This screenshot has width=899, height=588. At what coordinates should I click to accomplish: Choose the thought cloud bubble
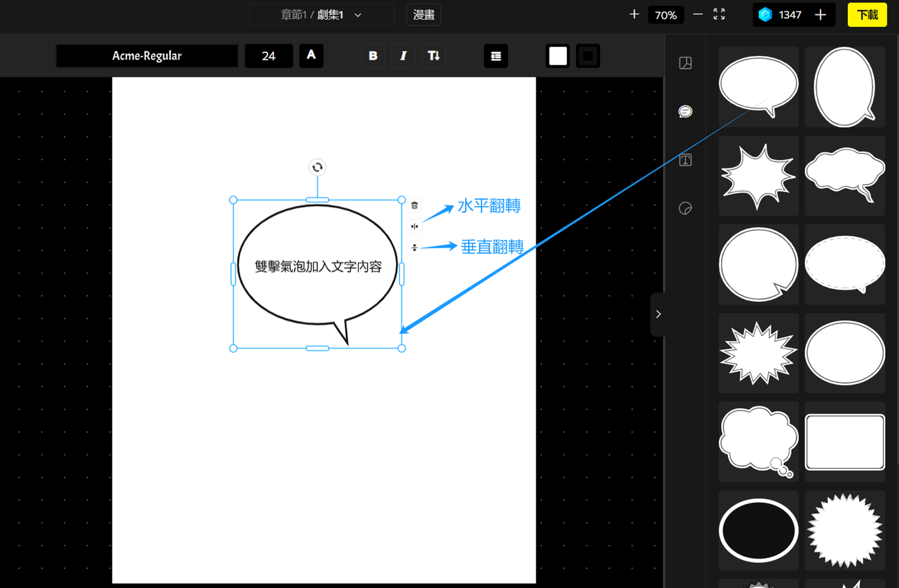pos(759,442)
